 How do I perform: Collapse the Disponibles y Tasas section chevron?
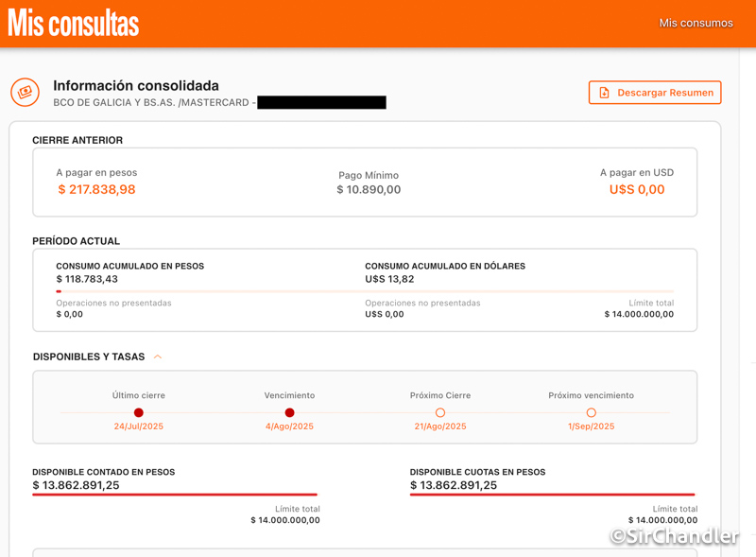(x=158, y=357)
